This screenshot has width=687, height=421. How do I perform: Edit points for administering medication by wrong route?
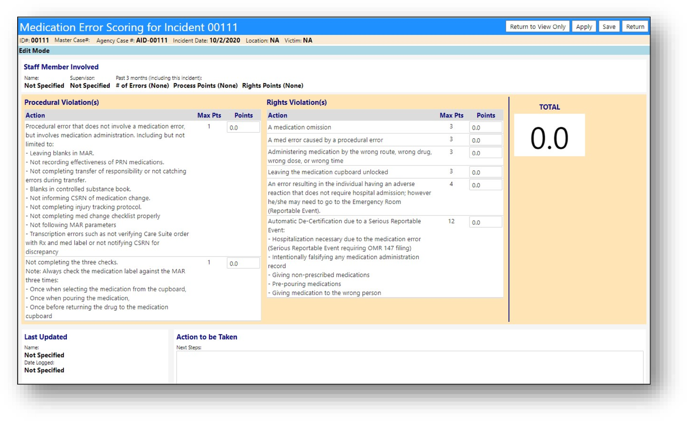(x=485, y=153)
